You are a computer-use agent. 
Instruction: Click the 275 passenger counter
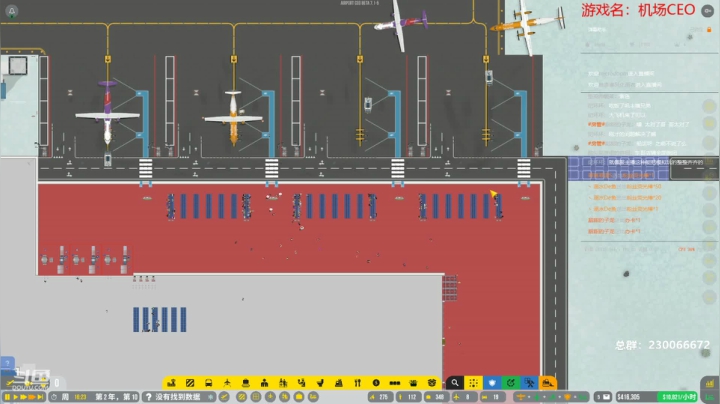pyautogui.click(x=379, y=397)
